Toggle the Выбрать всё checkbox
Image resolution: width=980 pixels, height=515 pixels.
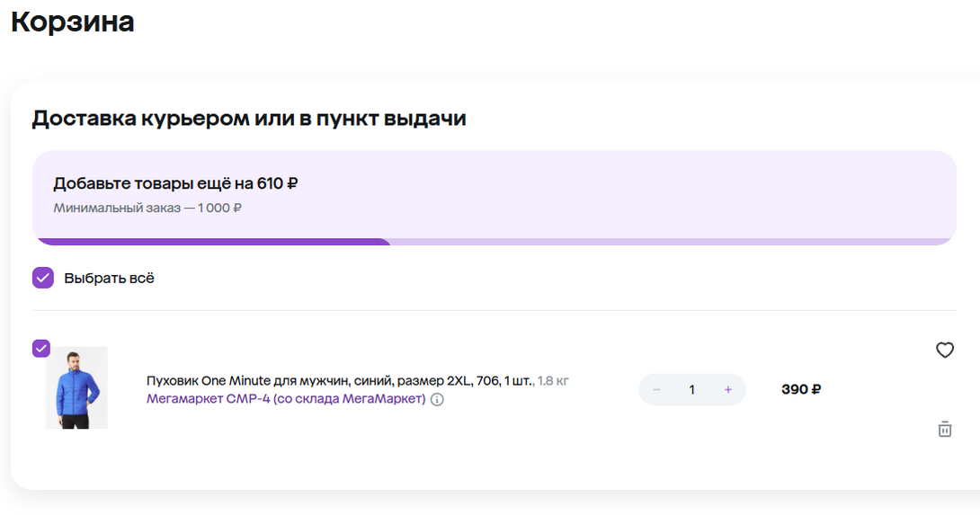pos(43,278)
